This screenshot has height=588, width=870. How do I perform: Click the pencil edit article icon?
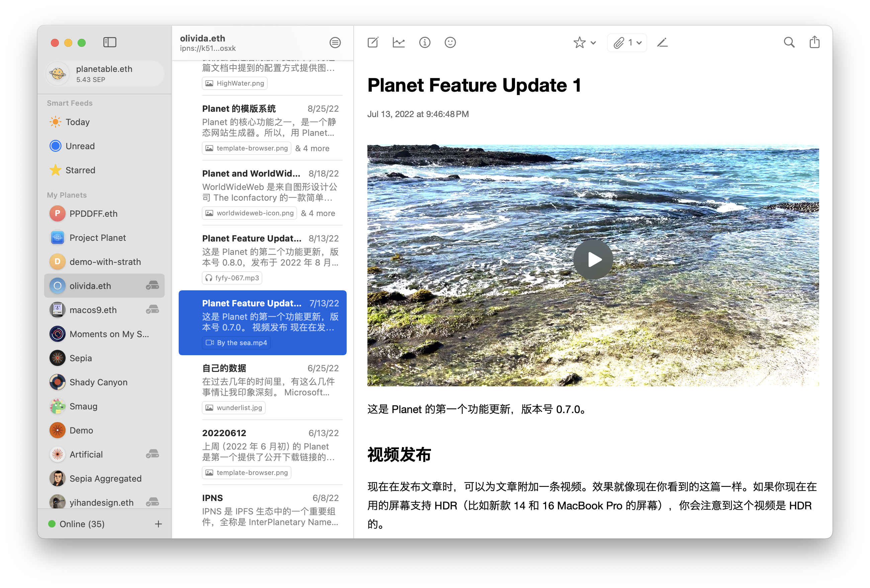click(x=662, y=42)
